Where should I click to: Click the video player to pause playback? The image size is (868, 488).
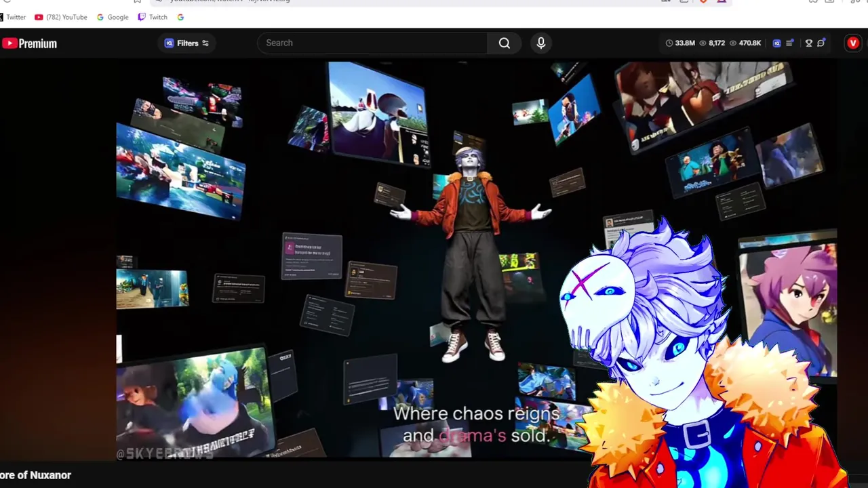(476, 260)
